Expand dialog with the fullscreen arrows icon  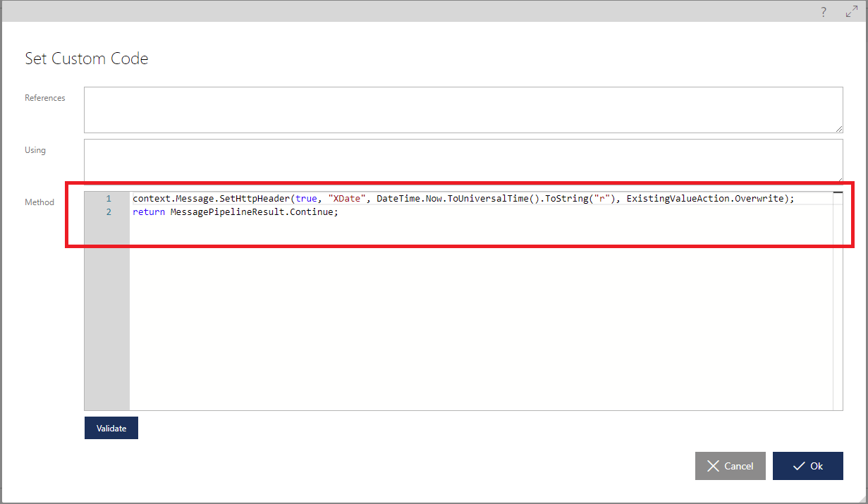tap(851, 12)
